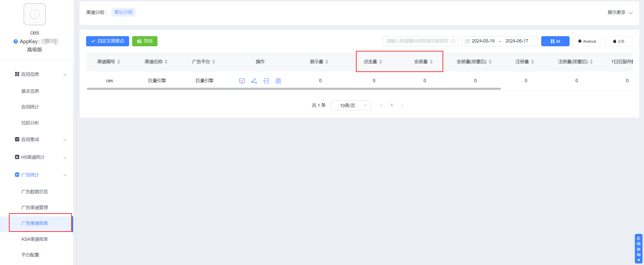Open 广告数据总览 in the sidebar
Screen dimensions: 644x265
click(35, 192)
